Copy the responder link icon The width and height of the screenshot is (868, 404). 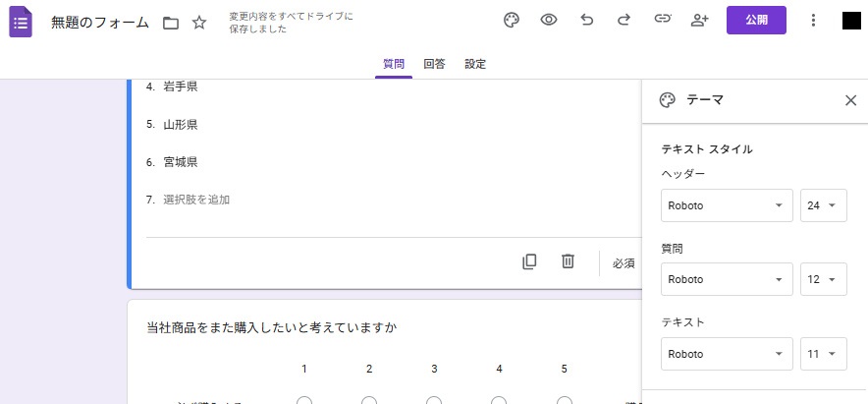(662, 21)
